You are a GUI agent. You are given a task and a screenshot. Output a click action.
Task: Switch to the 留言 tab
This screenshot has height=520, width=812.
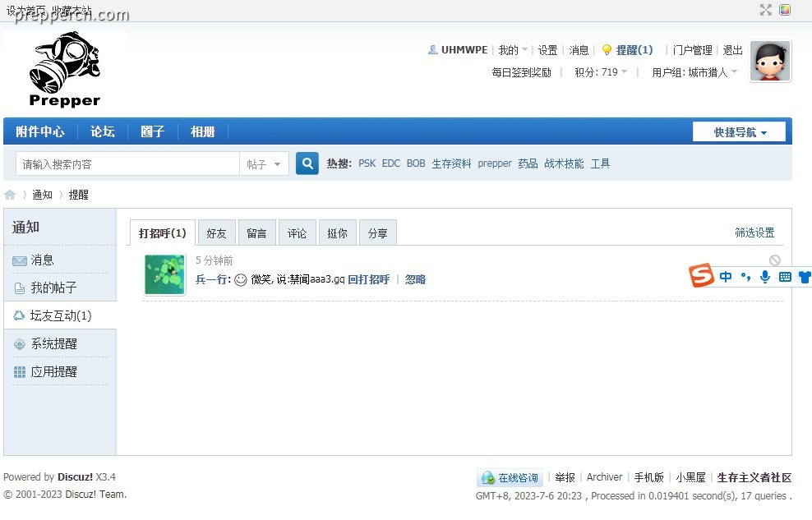[256, 232]
